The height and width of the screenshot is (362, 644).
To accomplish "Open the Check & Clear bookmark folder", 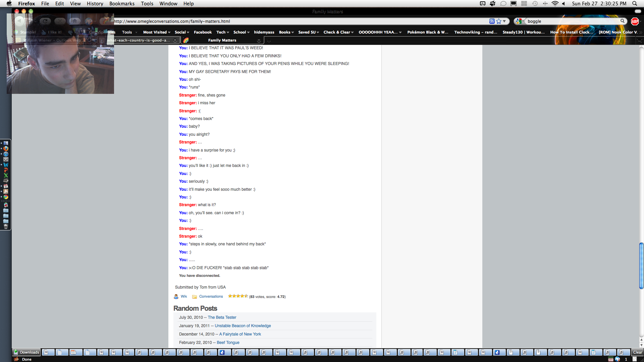I will click(338, 32).
